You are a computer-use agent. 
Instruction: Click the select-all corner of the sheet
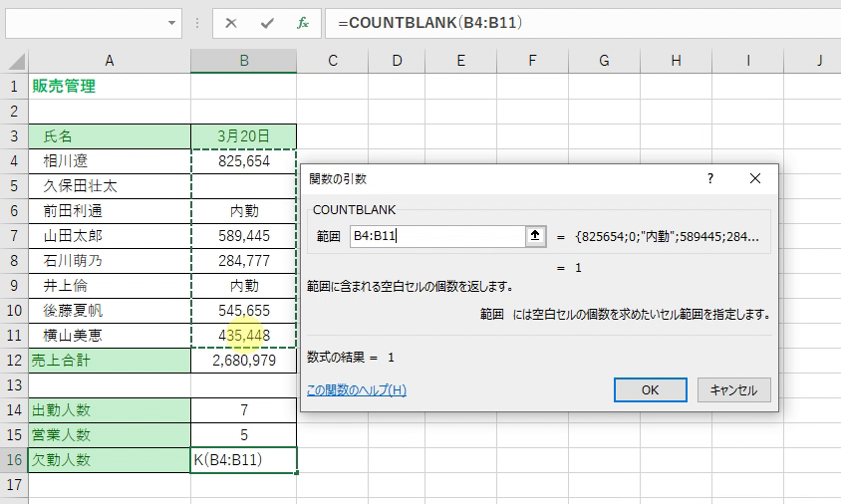coord(14,61)
